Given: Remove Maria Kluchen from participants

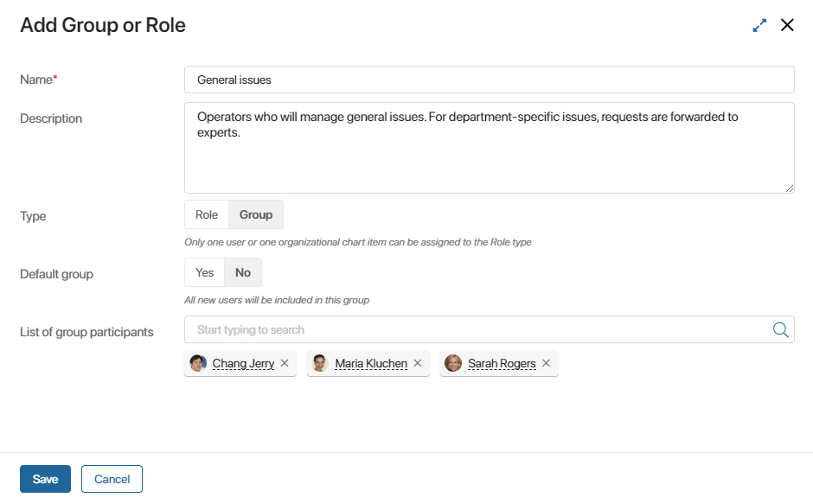Looking at the screenshot, I should point(418,363).
